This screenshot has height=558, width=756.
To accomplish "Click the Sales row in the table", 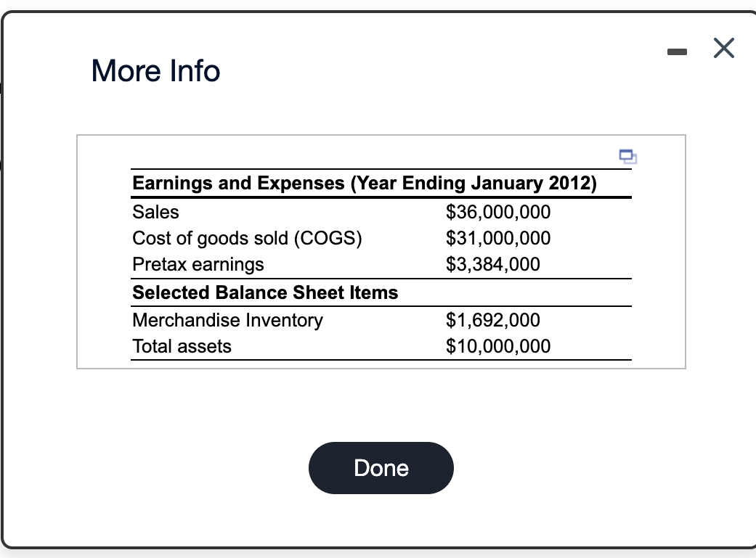I will (x=155, y=212).
